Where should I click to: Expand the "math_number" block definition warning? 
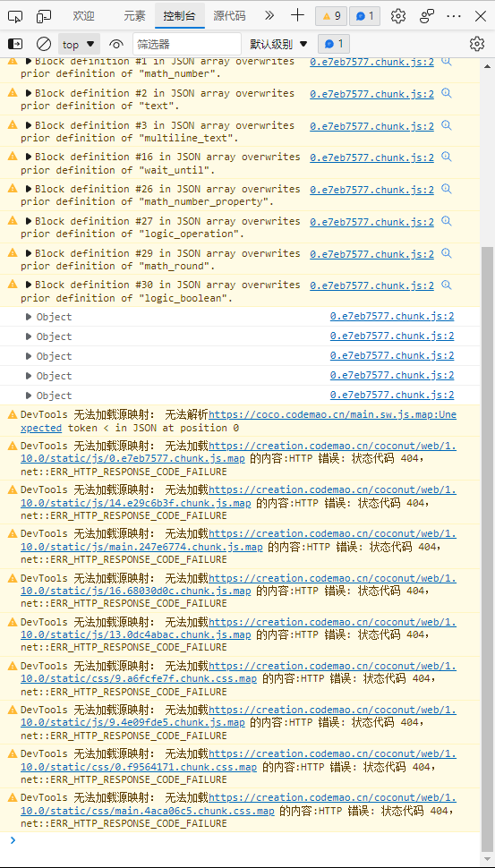click(x=29, y=61)
